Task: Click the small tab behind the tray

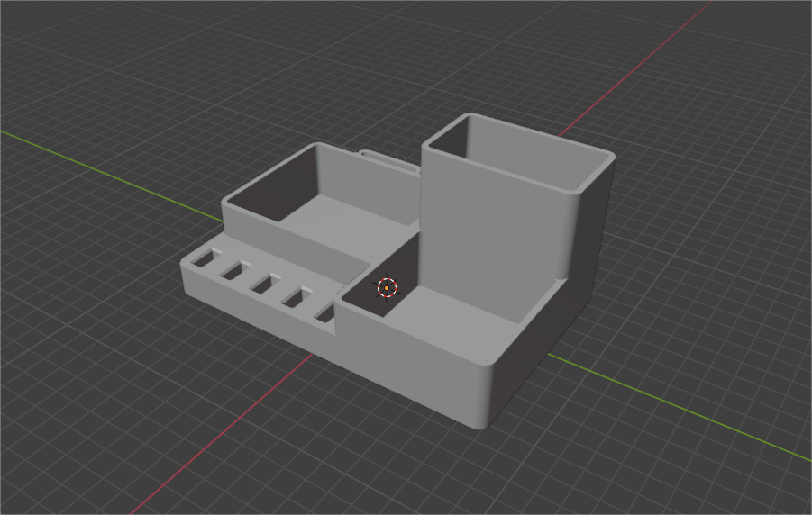Action: tap(390, 163)
